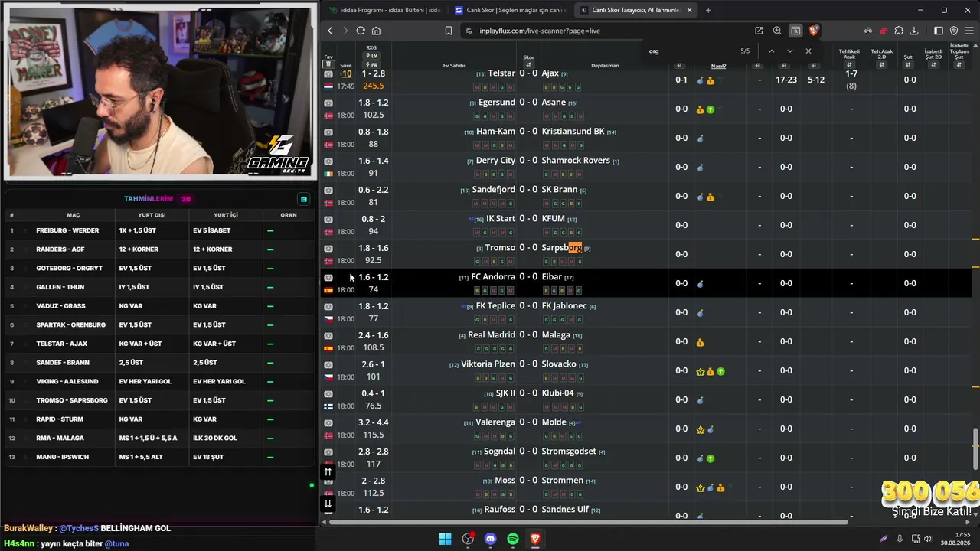The height and width of the screenshot is (551, 980).
Task: Click the share icon in the address bar
Action: pyautogui.click(x=759, y=31)
